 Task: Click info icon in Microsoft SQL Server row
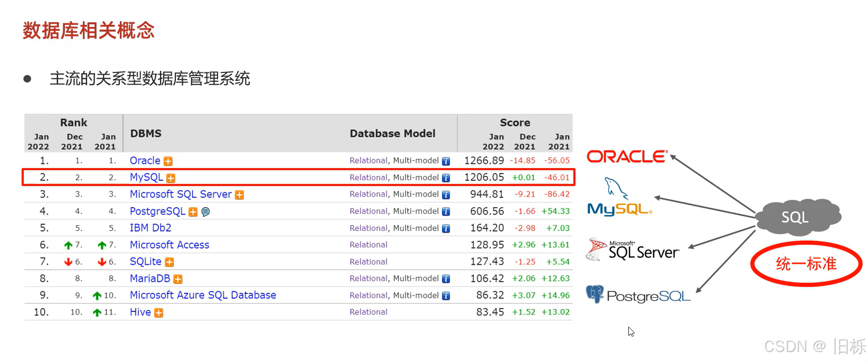[x=446, y=195]
